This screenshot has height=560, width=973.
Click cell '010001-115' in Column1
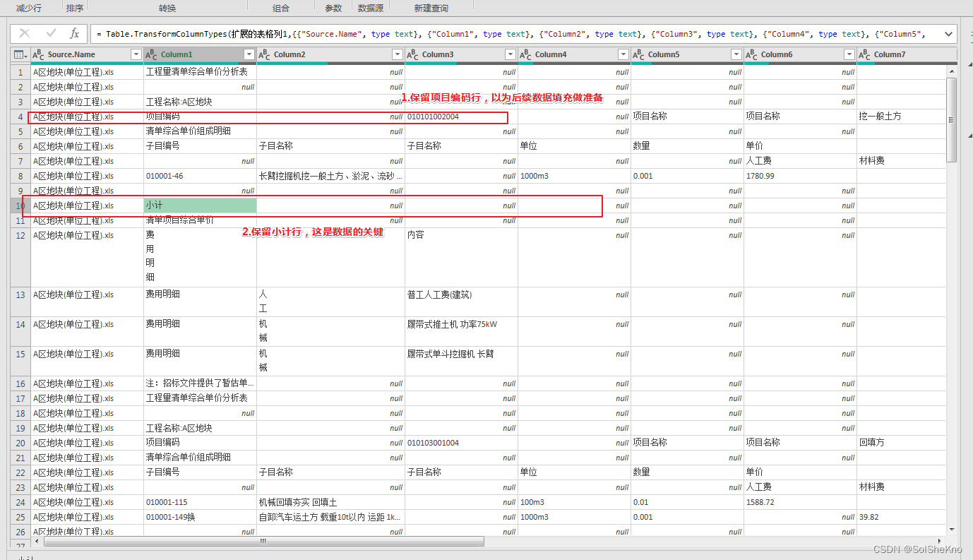[200, 502]
